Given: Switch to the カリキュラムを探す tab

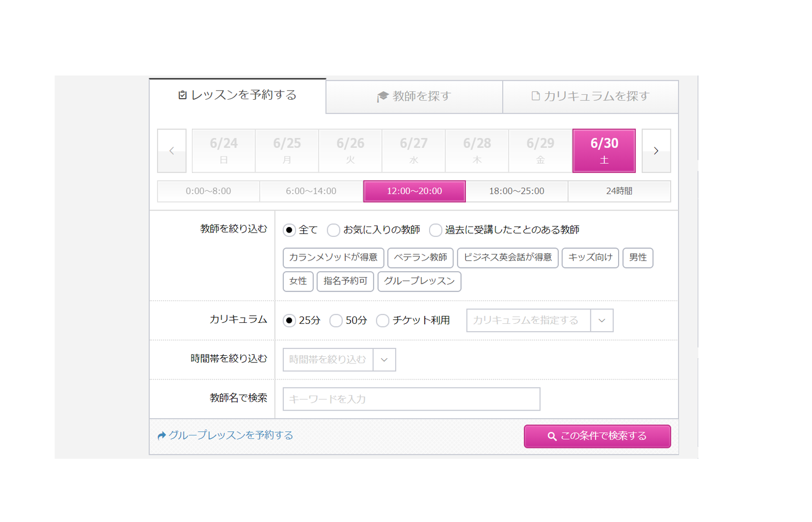Looking at the screenshot, I should click(590, 97).
